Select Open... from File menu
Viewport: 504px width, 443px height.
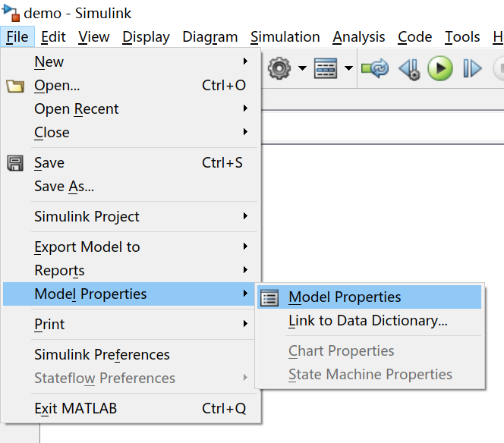point(131,85)
